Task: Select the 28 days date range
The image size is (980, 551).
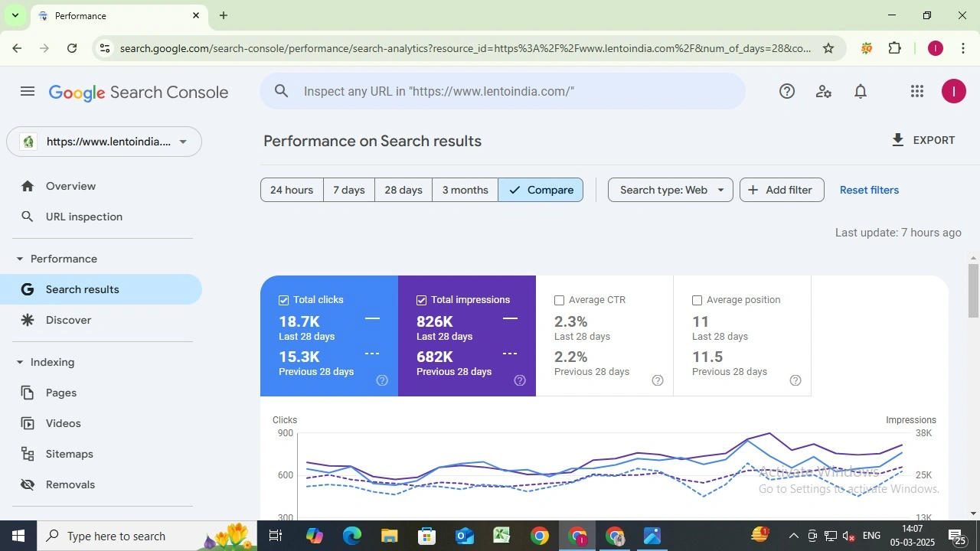Action: (x=403, y=190)
